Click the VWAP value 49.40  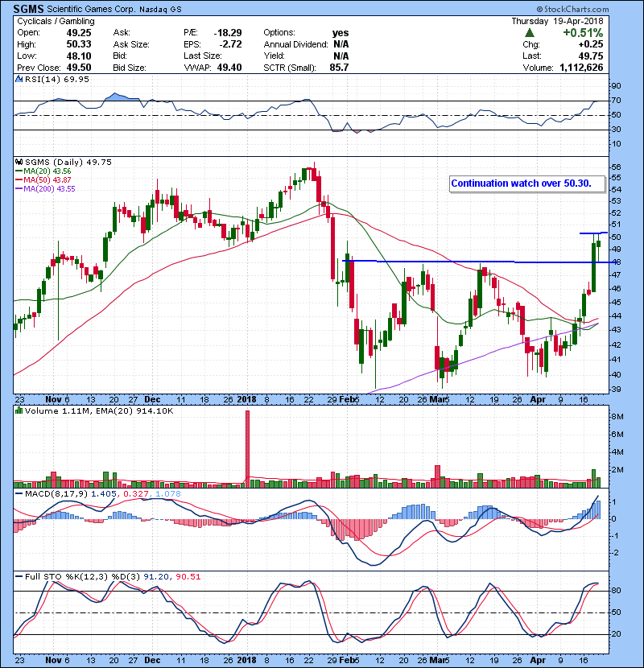pos(229,68)
